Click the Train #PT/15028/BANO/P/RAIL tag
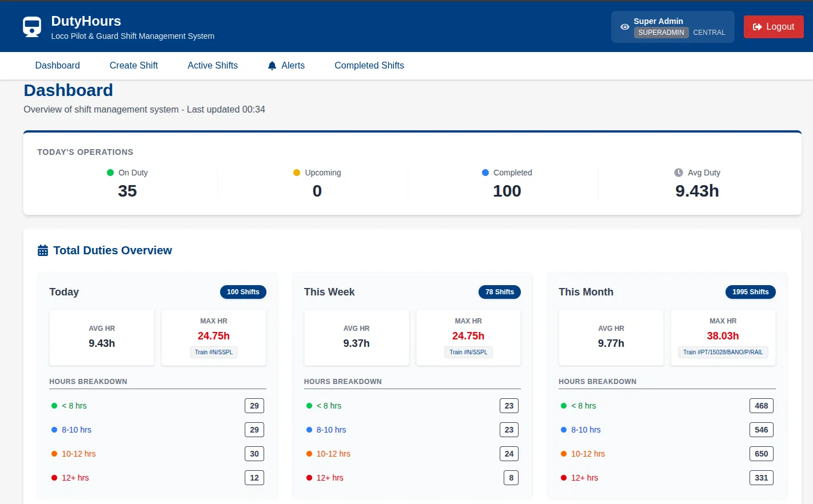This screenshot has height=504, width=813. click(x=723, y=352)
